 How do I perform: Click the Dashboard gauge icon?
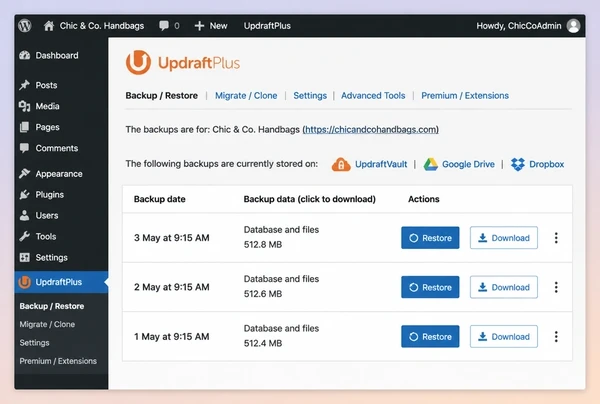tap(25, 55)
